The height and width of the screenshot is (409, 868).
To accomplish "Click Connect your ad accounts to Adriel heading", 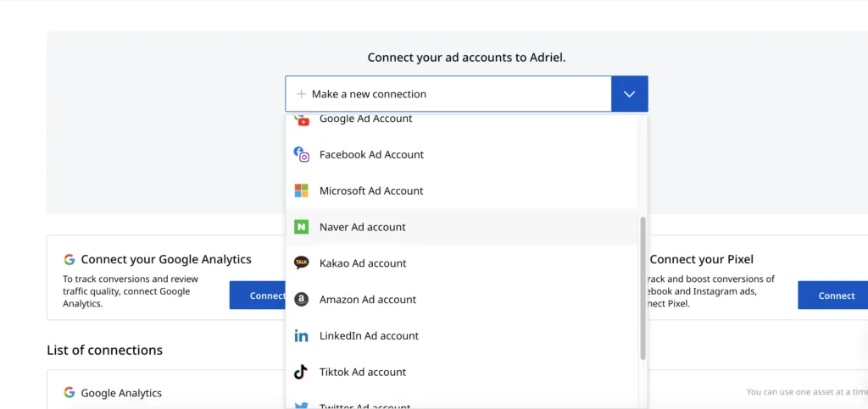I will pos(467,58).
